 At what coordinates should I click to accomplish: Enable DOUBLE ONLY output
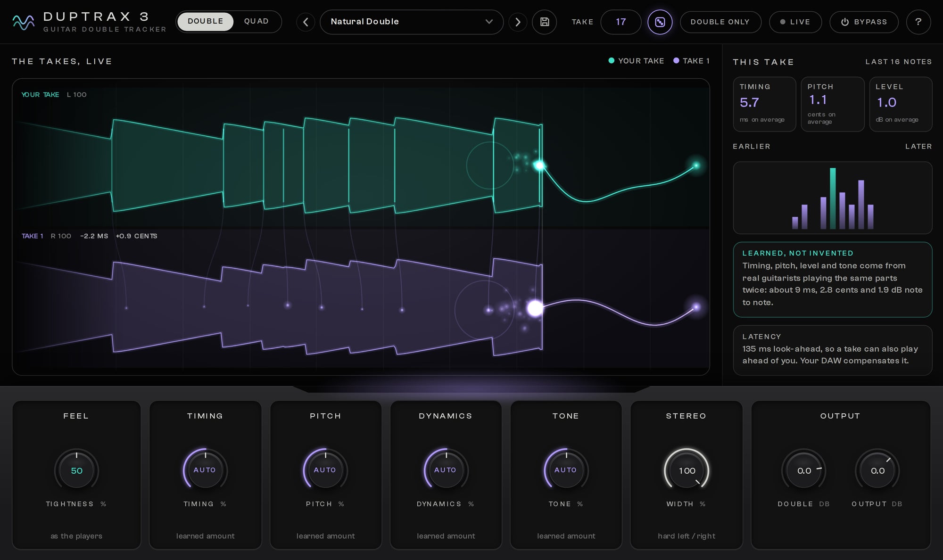coord(720,22)
